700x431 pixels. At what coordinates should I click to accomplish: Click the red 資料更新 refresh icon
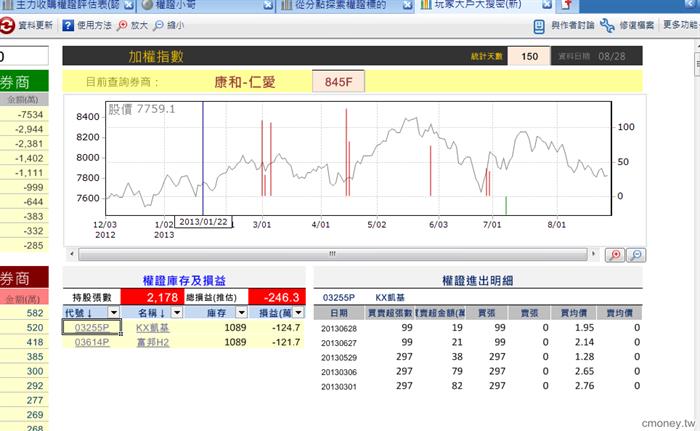point(7,25)
